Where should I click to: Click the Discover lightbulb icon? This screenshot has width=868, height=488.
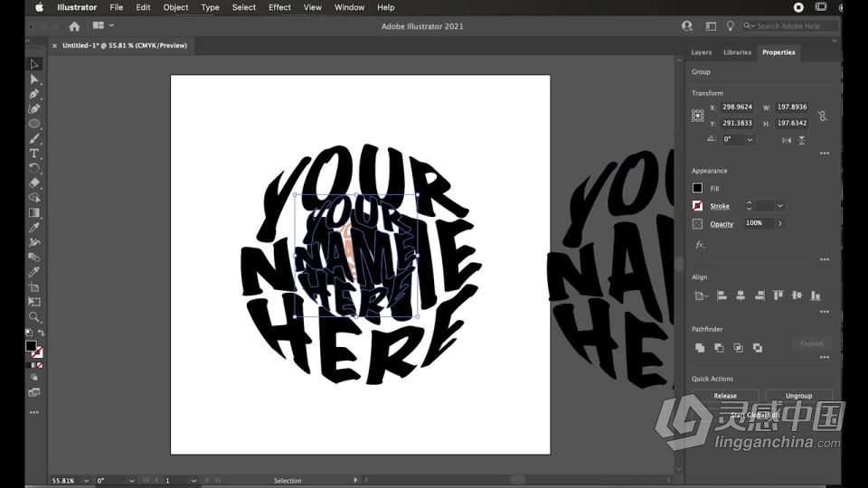coord(731,26)
